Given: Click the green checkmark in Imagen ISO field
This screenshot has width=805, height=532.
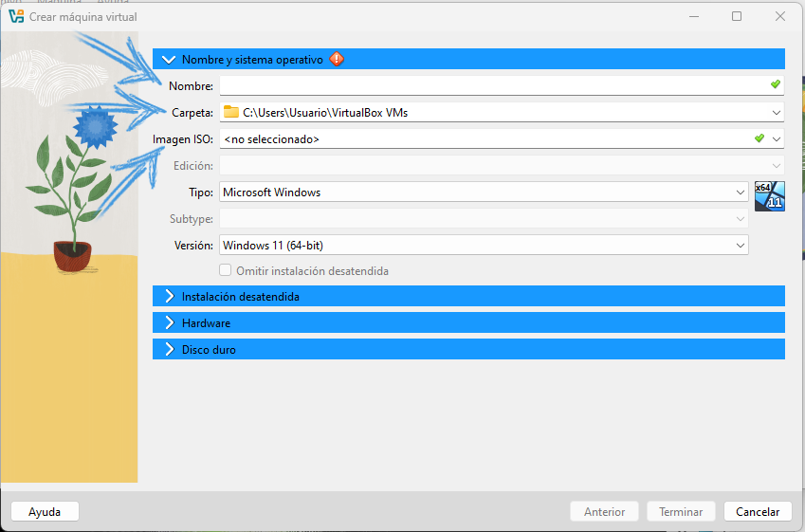Looking at the screenshot, I should [x=759, y=138].
